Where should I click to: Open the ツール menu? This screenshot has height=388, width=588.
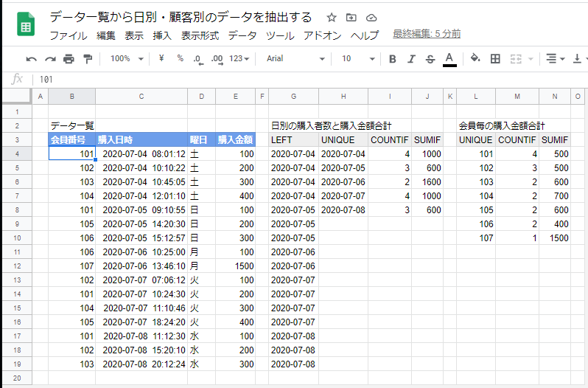click(280, 35)
